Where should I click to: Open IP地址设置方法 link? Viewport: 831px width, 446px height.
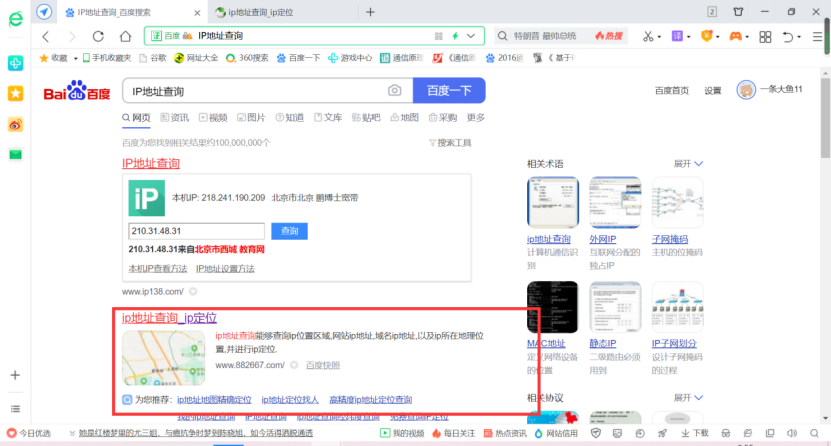225,269
